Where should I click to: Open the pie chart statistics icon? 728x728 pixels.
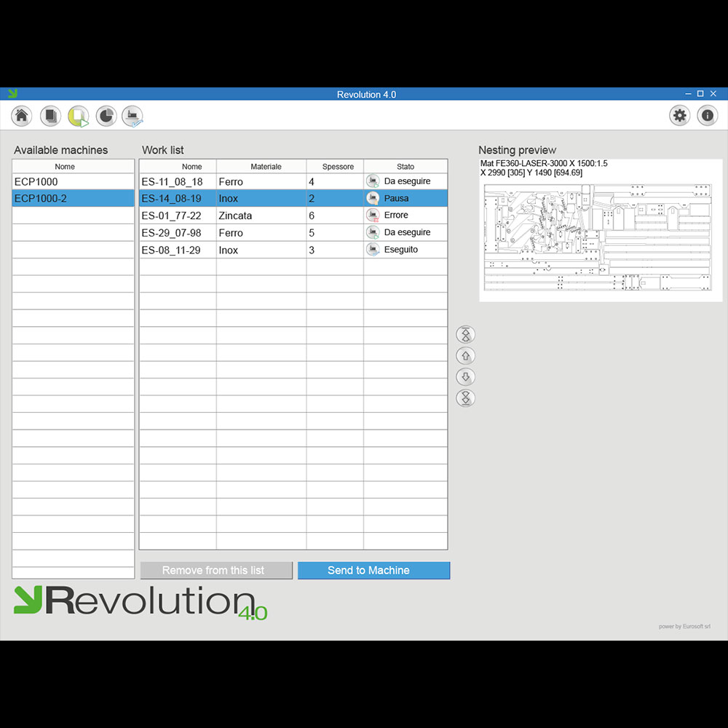point(106,116)
